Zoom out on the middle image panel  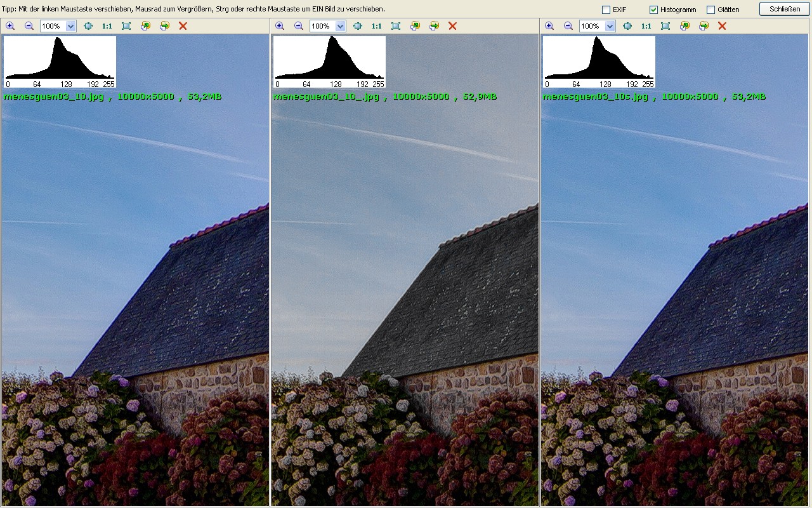tap(299, 26)
